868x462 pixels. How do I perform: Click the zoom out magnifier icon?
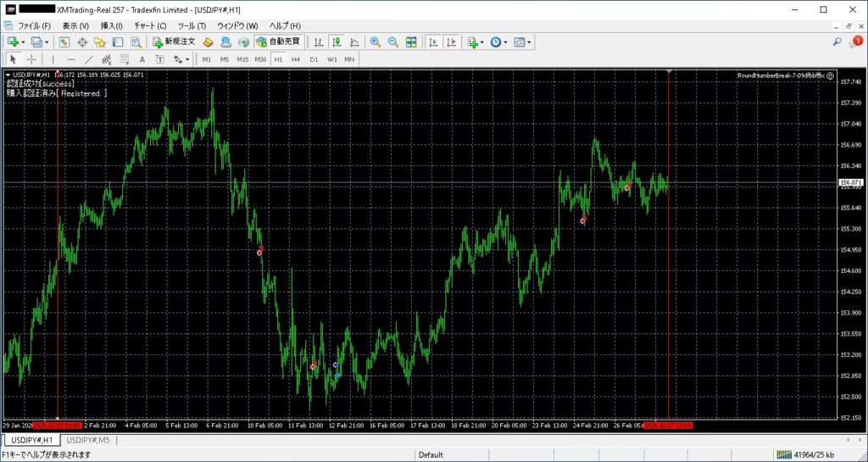(x=392, y=42)
